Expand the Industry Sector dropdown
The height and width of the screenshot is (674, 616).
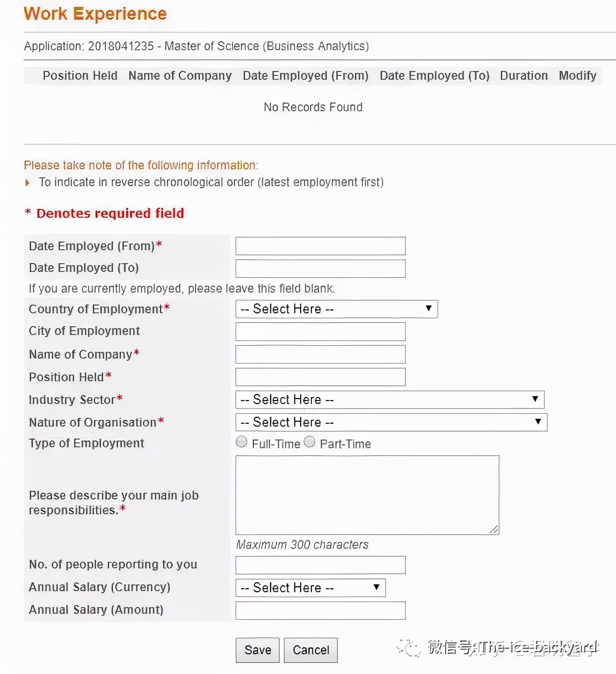pos(390,400)
